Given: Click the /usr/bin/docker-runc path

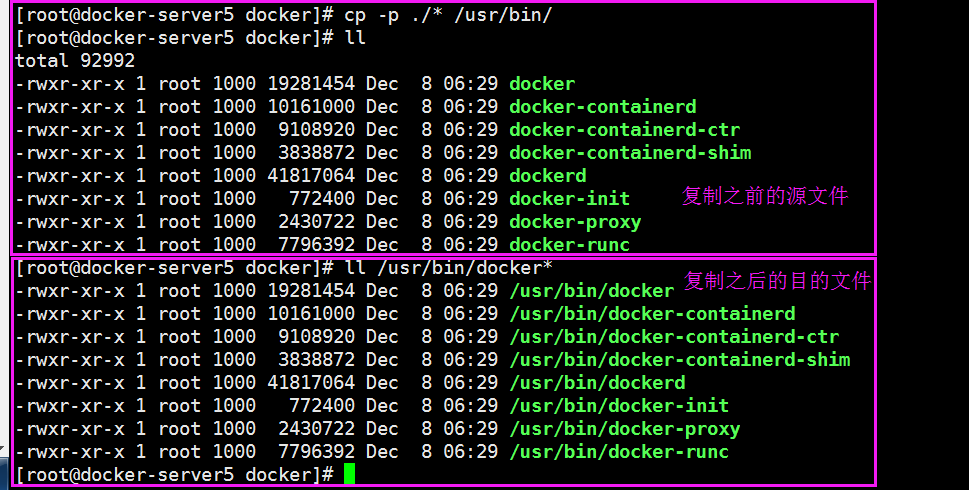Looking at the screenshot, I should (619, 452).
